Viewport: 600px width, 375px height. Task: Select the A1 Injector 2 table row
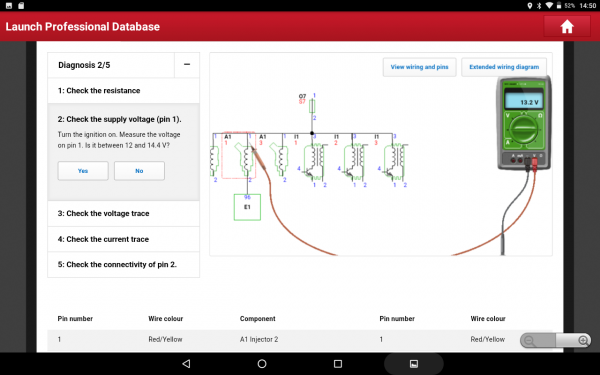300,339
